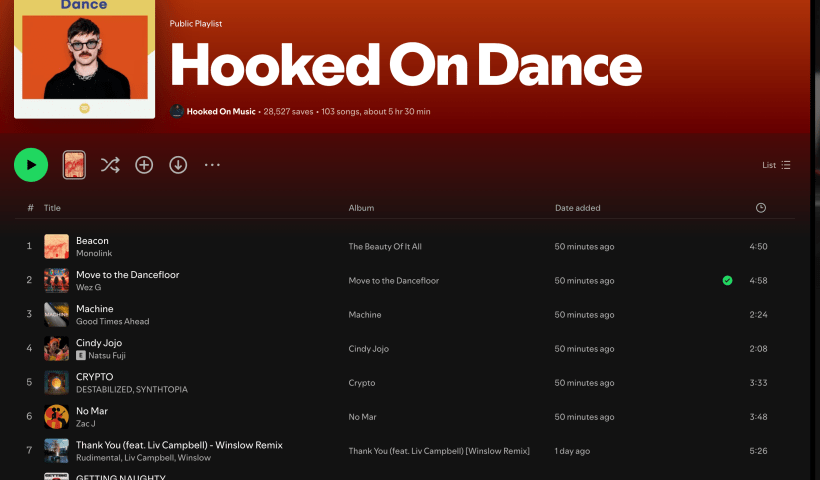Sort tracks by the Title column
Image resolution: width=820 pixels, height=480 pixels.
coord(52,208)
